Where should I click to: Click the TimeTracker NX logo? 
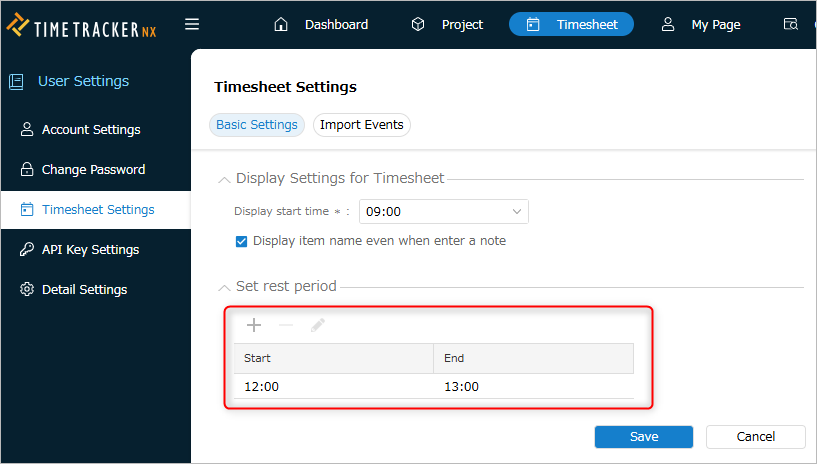pos(81,26)
